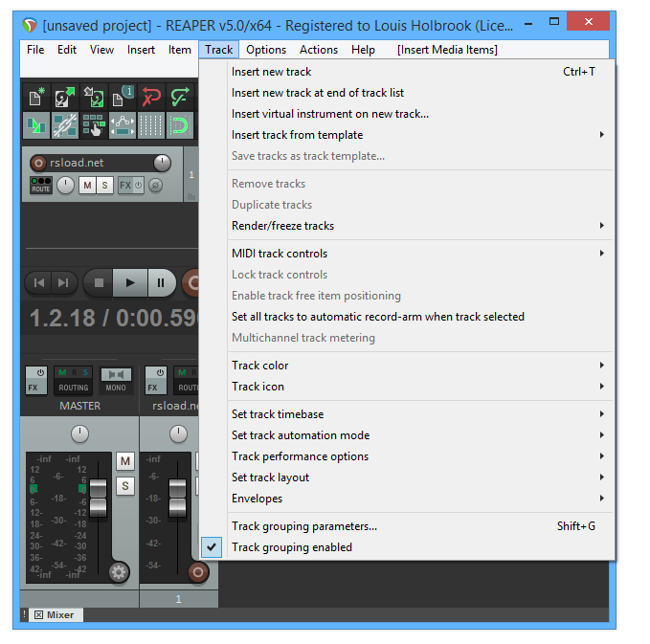Image resolution: width=650 pixels, height=644 pixels.
Task: Toggle the Grid lines toolbar icon
Action: (151, 124)
